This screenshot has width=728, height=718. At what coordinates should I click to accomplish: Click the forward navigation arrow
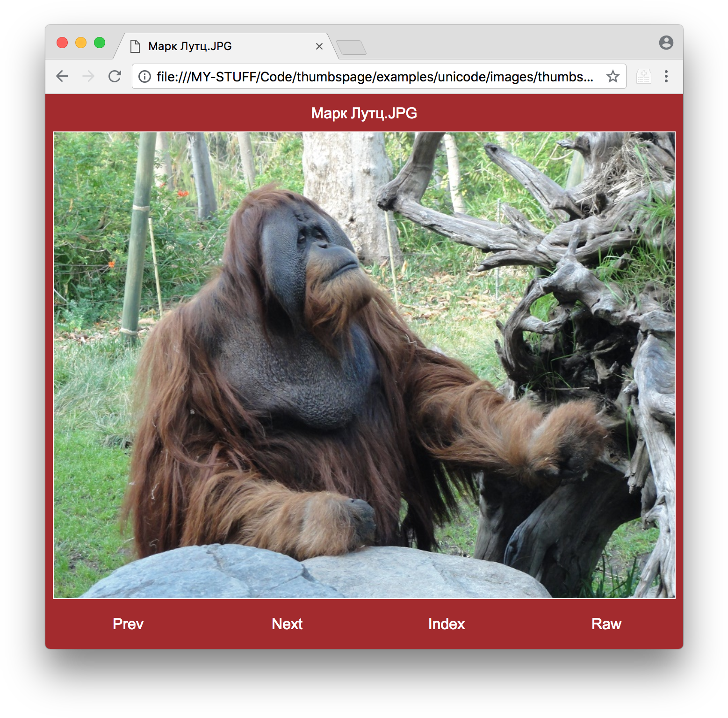[89, 76]
